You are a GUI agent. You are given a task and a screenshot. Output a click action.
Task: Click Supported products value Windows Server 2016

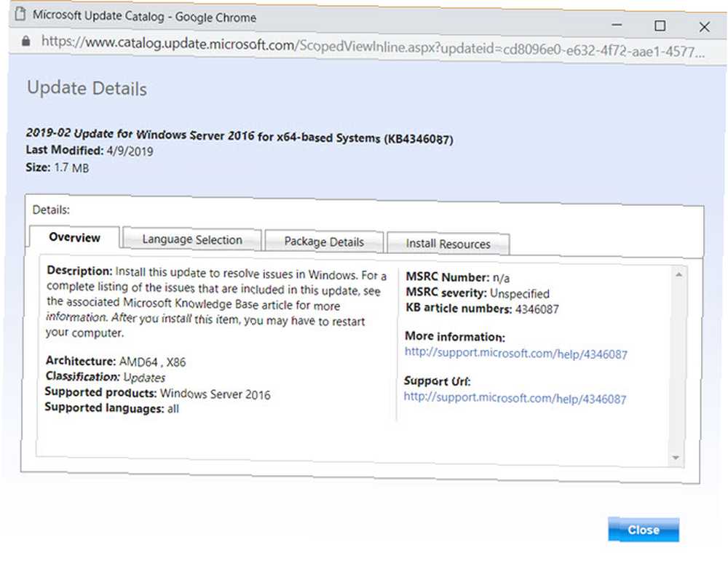click(215, 394)
